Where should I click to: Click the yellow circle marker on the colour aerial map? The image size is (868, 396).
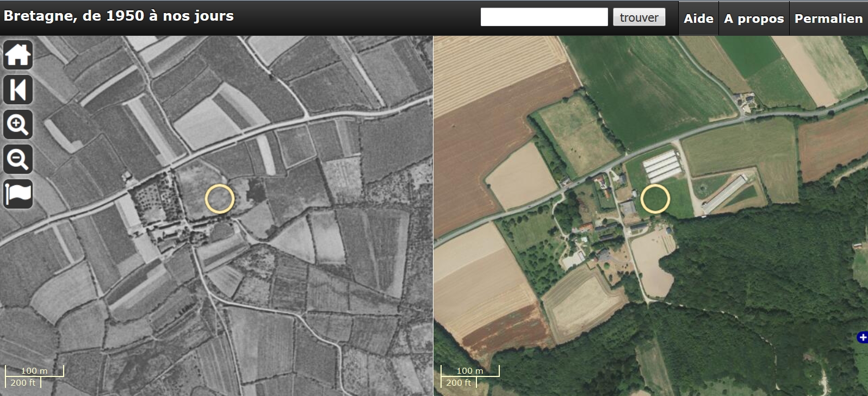655,198
